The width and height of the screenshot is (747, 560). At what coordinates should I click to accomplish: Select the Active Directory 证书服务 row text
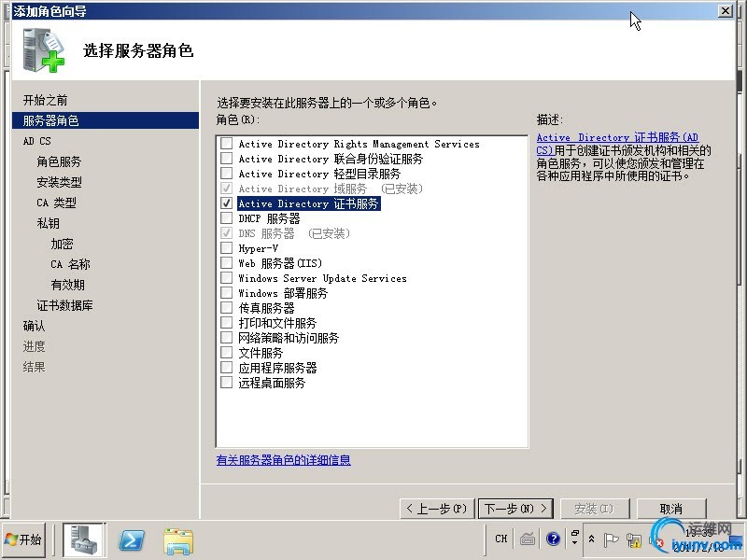(309, 203)
